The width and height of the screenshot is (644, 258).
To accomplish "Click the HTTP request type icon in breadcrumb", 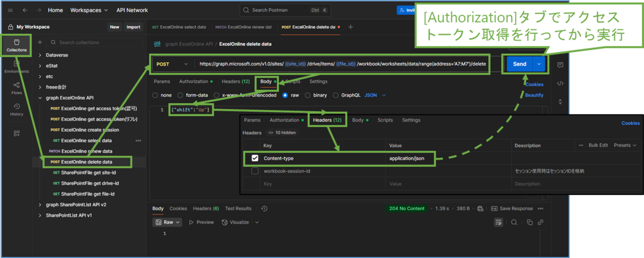I will [157, 44].
